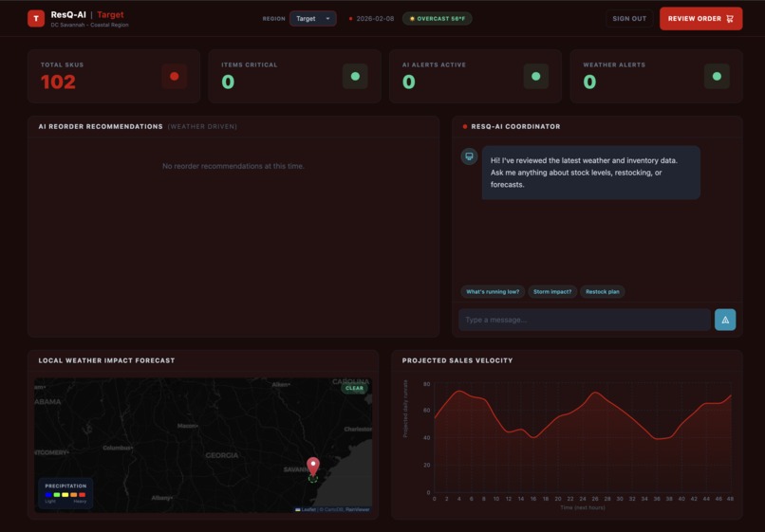Click the Overcast 56°F weather badge

[x=438, y=19]
